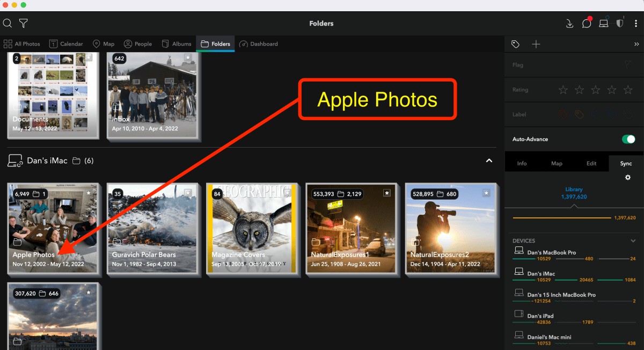Click the import download icon in header
644x350 pixels.
569,23
